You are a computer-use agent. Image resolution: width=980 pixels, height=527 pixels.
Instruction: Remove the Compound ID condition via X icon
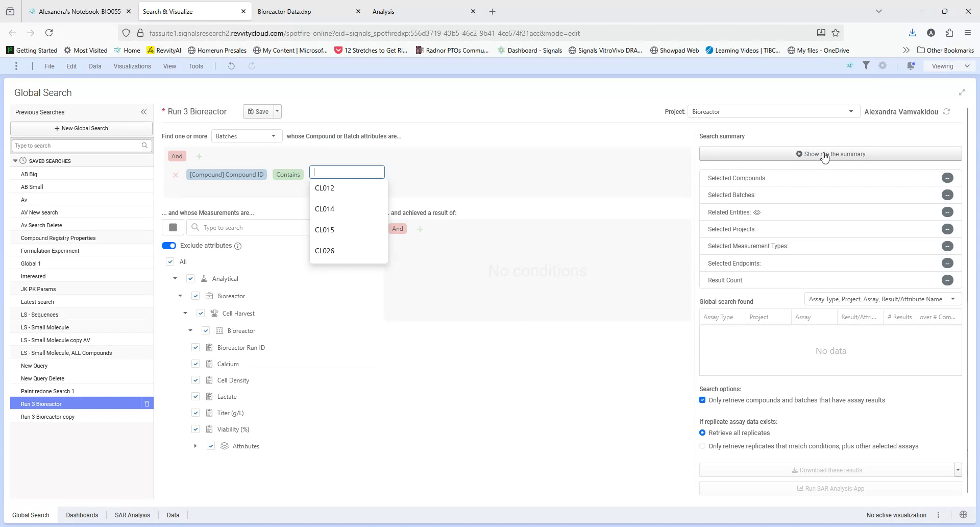176,175
